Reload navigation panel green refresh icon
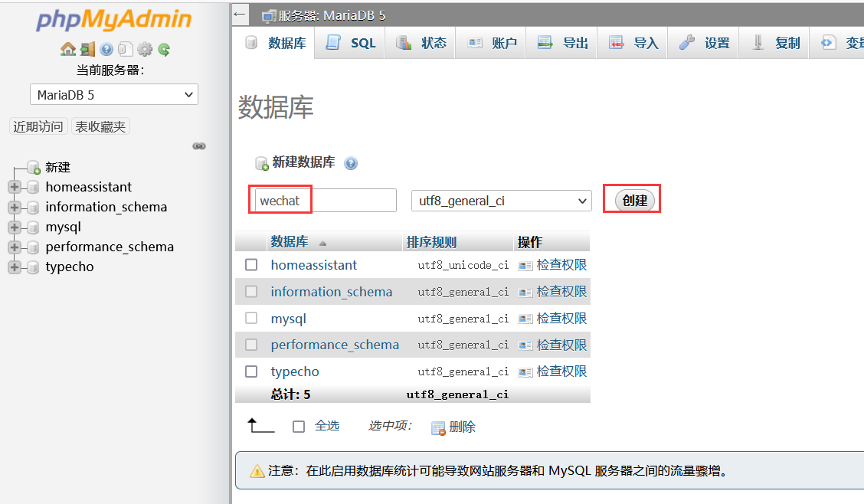 point(164,50)
